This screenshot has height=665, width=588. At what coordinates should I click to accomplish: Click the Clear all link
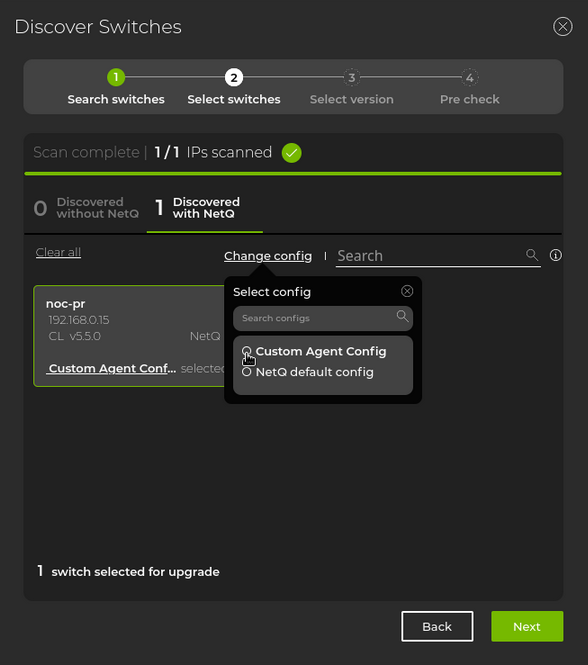(x=58, y=252)
